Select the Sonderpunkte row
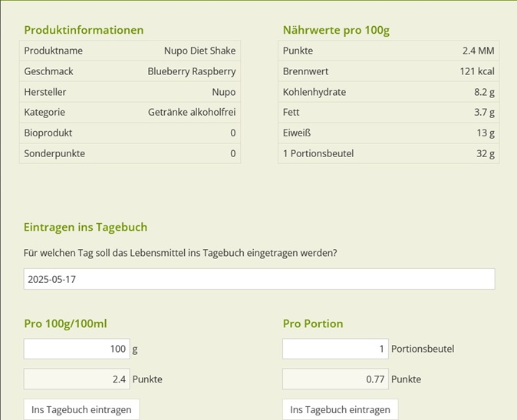This screenshot has height=420, width=517. point(130,153)
